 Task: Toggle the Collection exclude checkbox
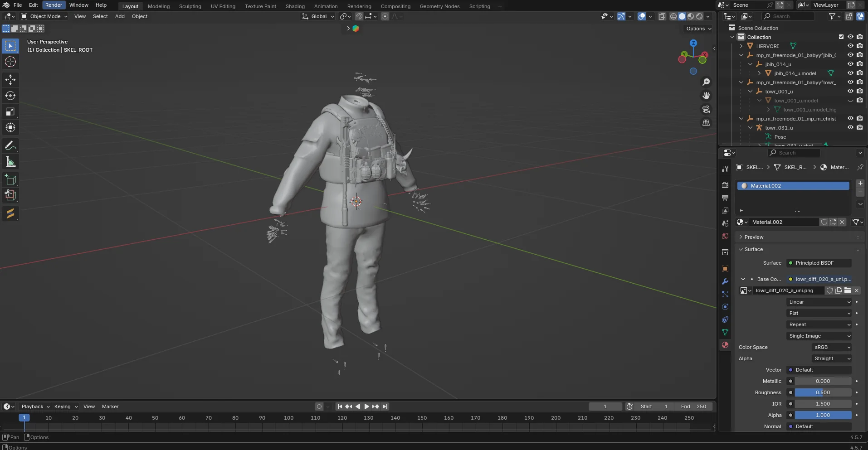[x=841, y=37]
